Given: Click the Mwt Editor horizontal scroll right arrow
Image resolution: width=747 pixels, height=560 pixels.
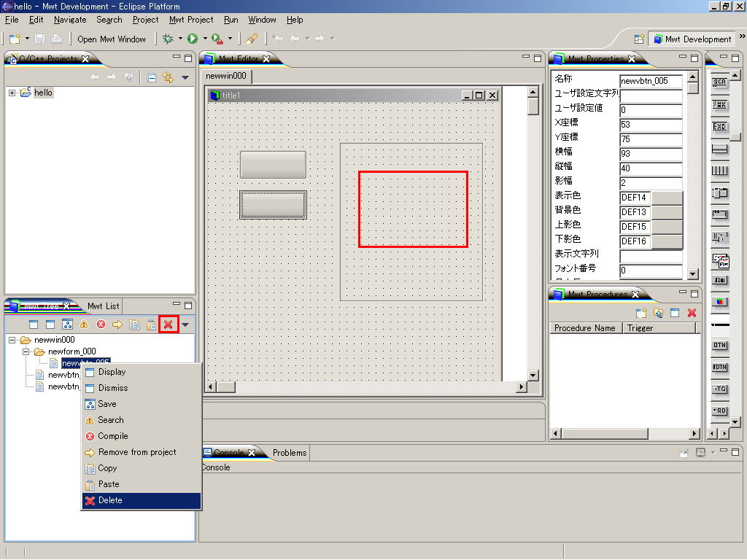Looking at the screenshot, I should tap(521, 387).
